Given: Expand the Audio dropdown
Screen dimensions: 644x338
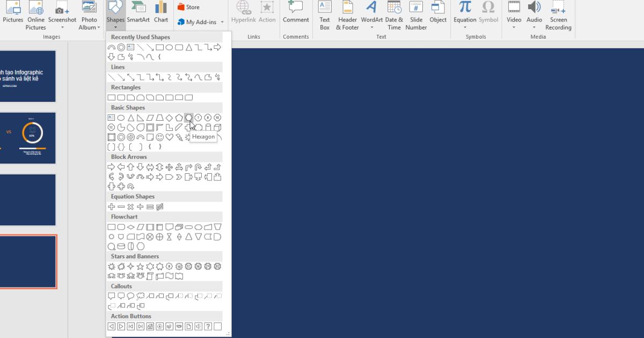Looking at the screenshot, I should (x=534, y=27).
